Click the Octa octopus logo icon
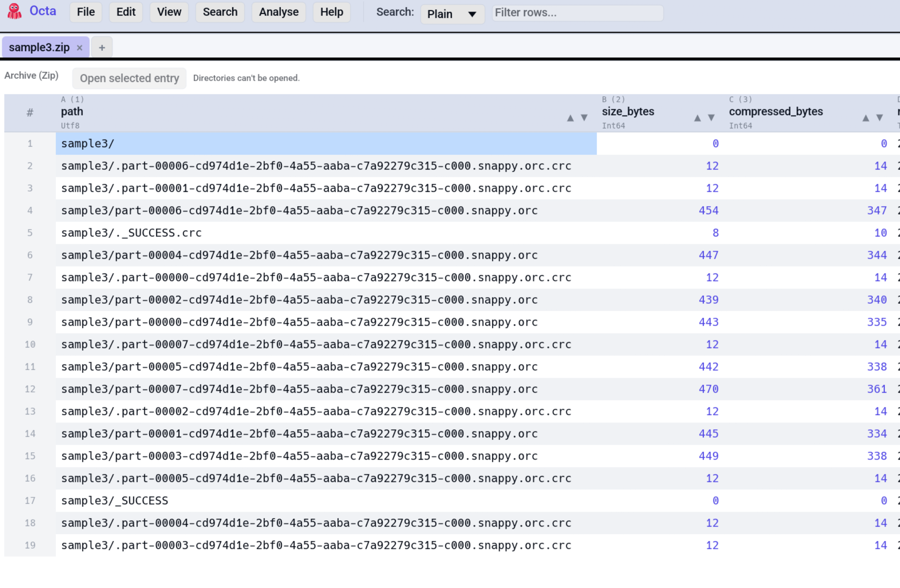900x588 pixels. [x=15, y=12]
